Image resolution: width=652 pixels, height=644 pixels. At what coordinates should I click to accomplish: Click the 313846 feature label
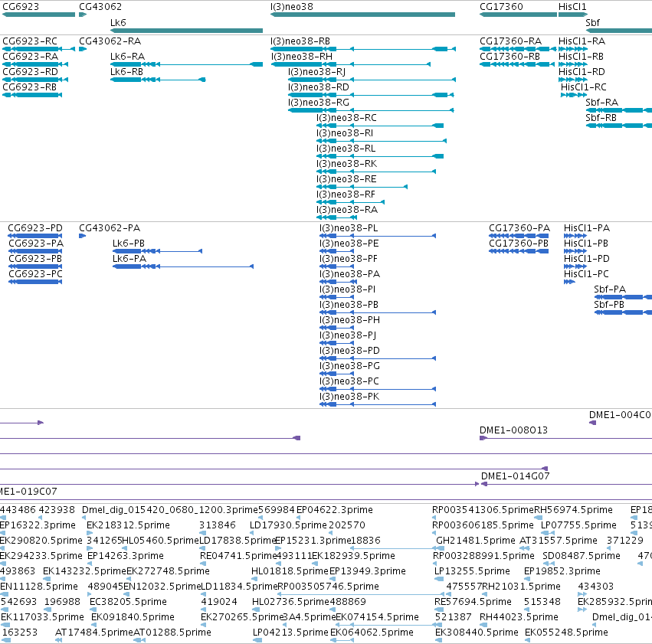coord(218,525)
